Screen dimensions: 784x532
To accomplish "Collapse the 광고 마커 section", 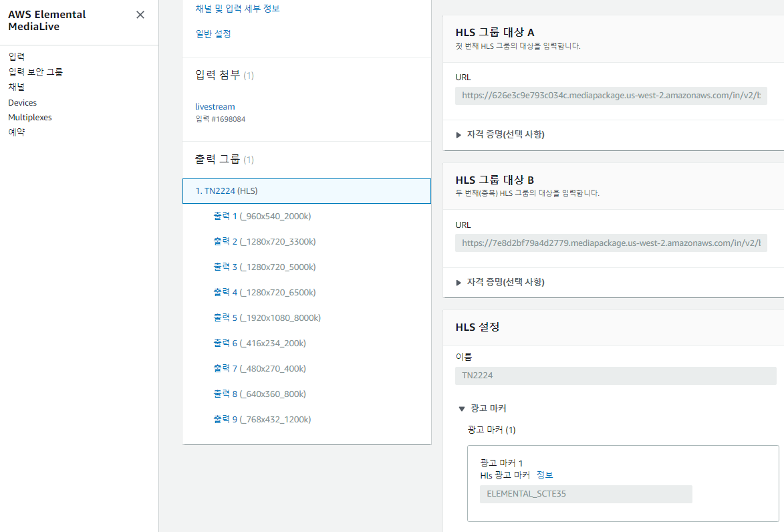I will [483, 408].
